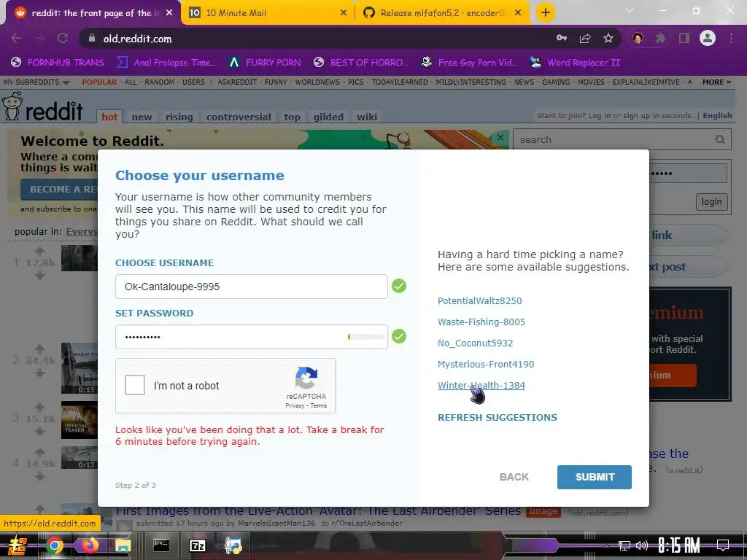This screenshot has height=560, width=747.
Task: Expand the MORE subreddits list
Action: click(x=716, y=82)
